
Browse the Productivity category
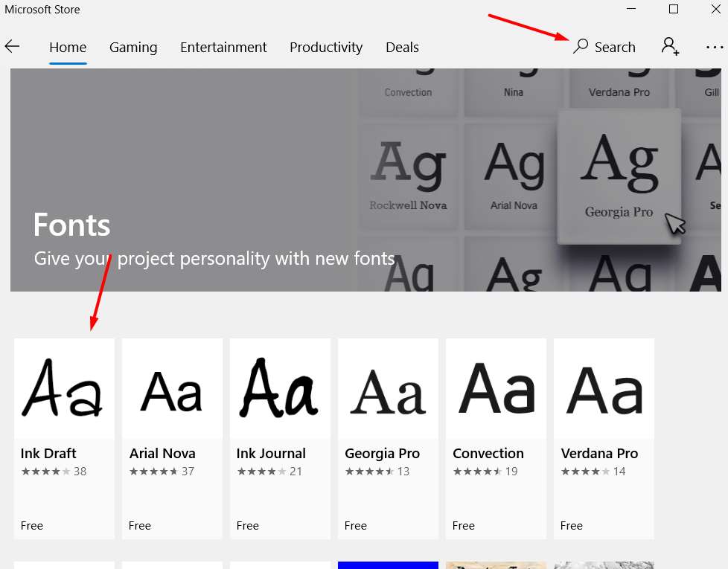[x=325, y=47]
